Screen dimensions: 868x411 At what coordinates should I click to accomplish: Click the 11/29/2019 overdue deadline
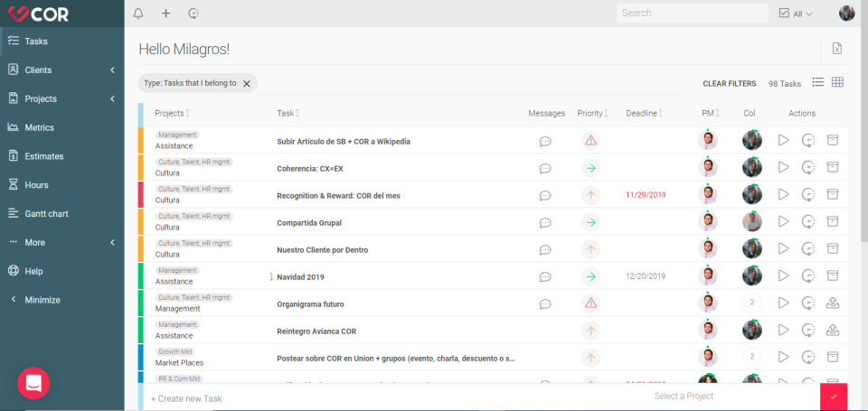click(646, 195)
